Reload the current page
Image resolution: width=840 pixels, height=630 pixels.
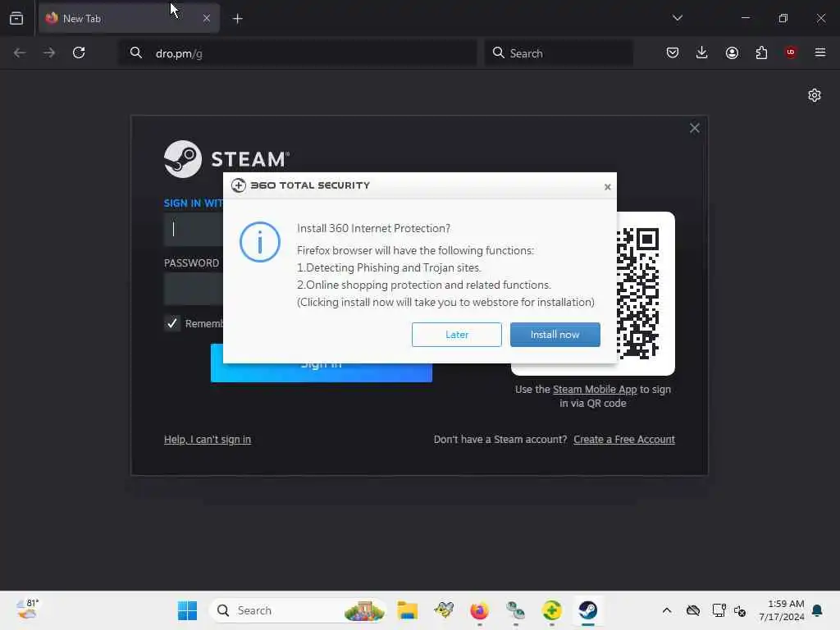pyautogui.click(x=79, y=52)
